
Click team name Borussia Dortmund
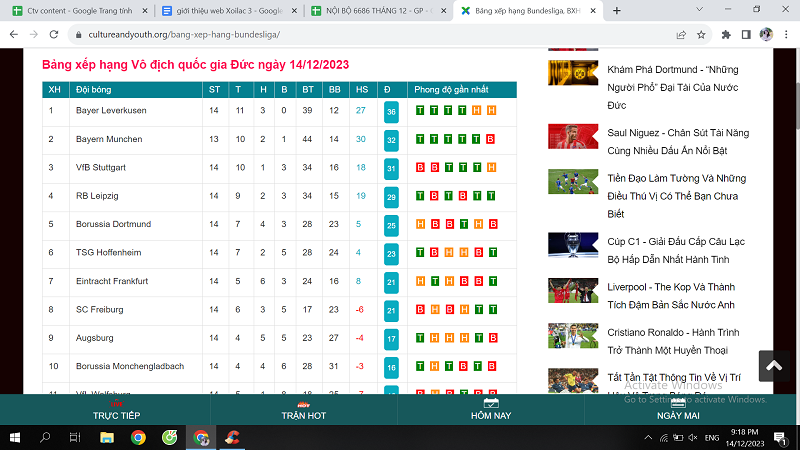[x=113, y=224]
